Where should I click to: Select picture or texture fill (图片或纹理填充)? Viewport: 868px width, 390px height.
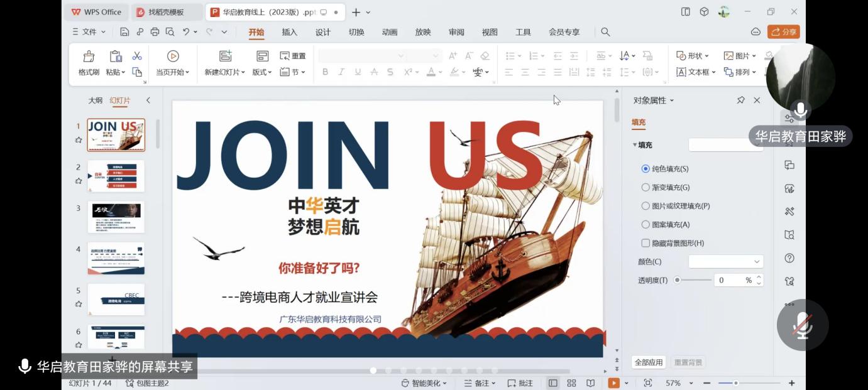pyautogui.click(x=646, y=206)
